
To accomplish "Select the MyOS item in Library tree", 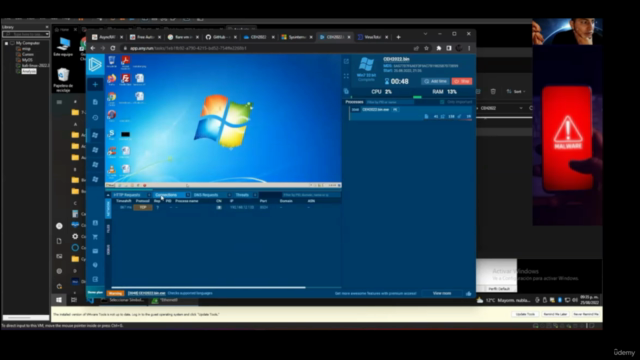I will 27,60.
